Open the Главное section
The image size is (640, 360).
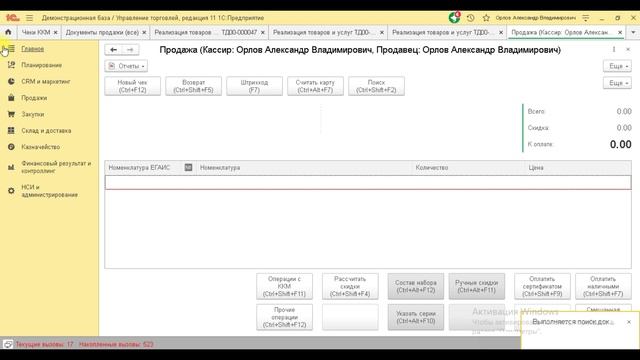[x=32, y=49]
